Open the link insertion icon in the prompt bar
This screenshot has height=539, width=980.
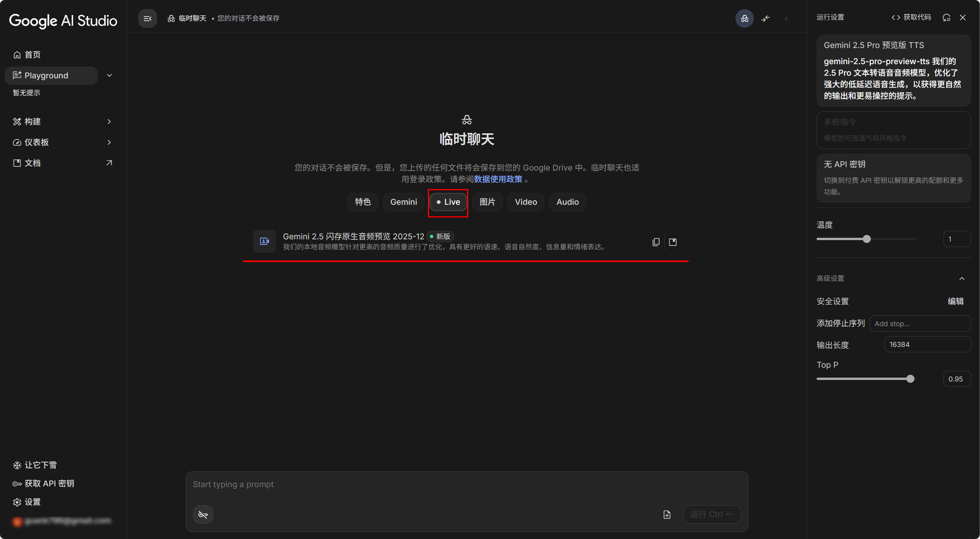pos(203,514)
